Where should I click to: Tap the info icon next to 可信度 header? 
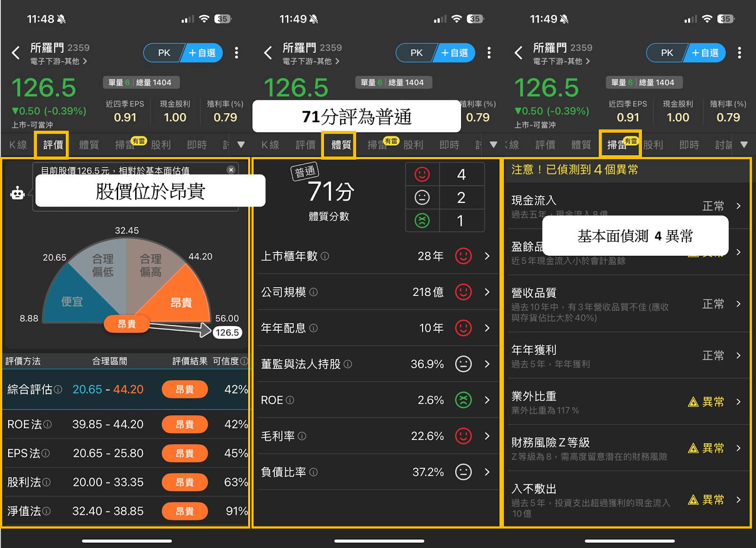pos(244,361)
